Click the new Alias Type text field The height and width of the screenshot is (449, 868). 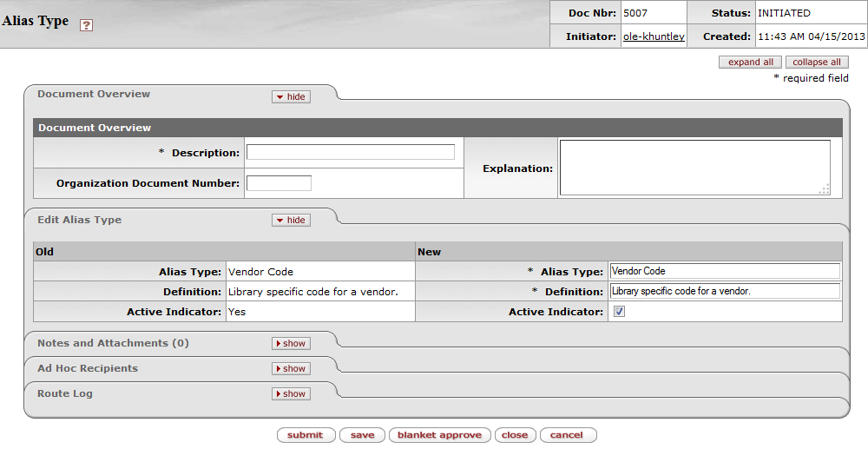(725, 271)
